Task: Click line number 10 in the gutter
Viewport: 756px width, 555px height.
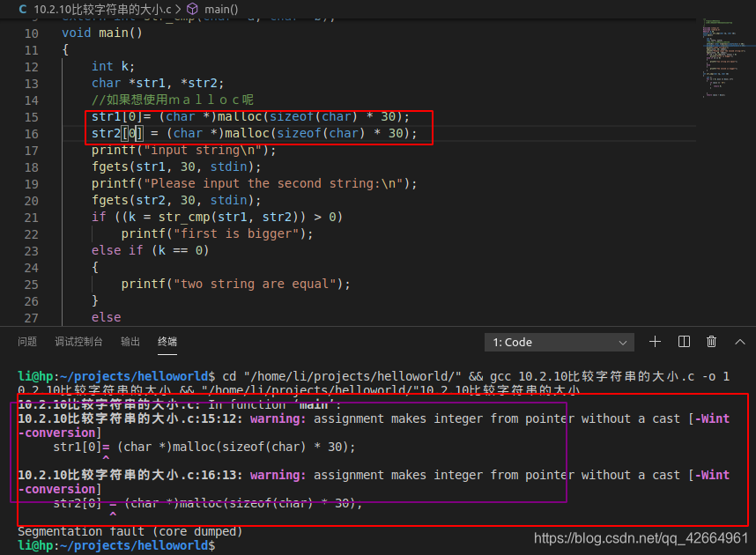Action: [32, 33]
